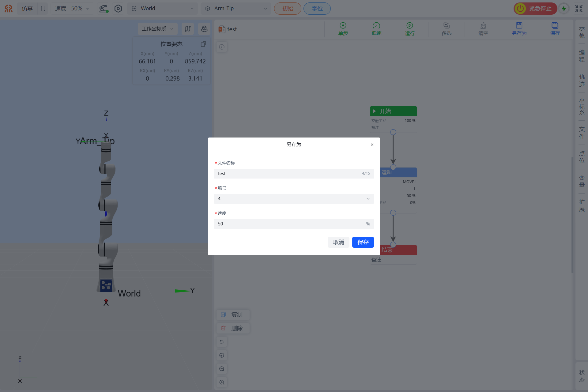This screenshot has width=588, height=392.
Task: Click the run (运行) program icon
Action: (x=409, y=26)
